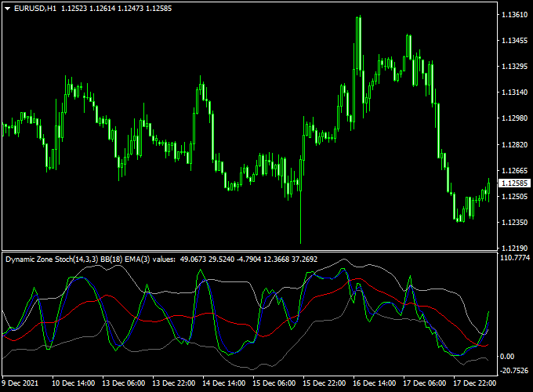Click price scale level 1.13455
The height and width of the screenshot is (392, 533).
(x=515, y=41)
